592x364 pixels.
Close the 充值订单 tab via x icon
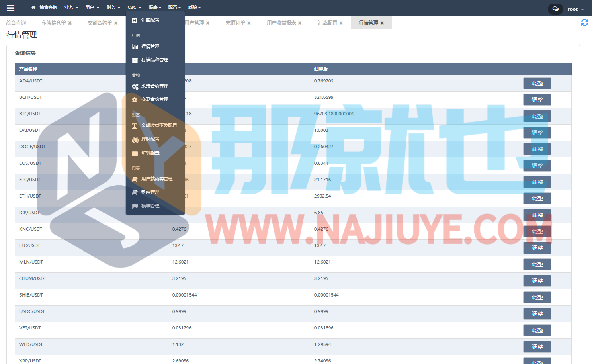(x=249, y=23)
